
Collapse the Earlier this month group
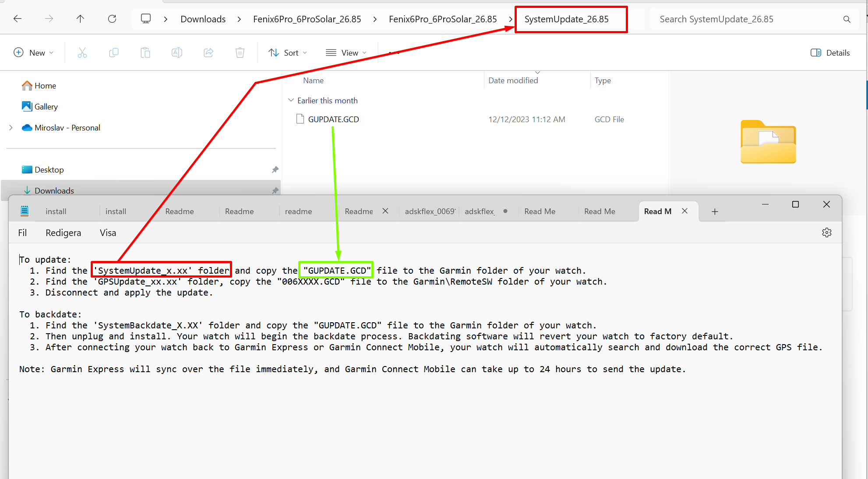coord(291,100)
